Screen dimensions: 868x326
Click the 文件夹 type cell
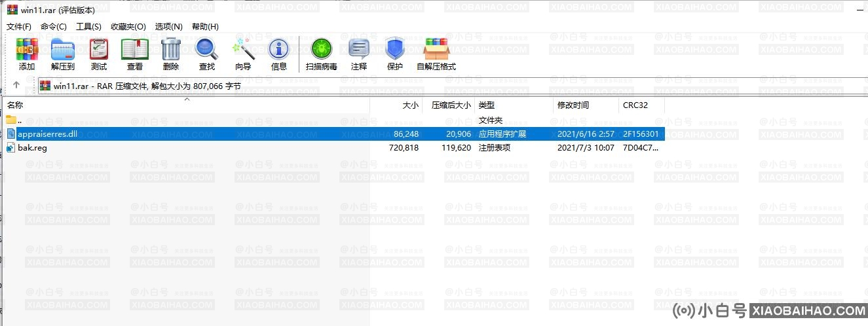[490, 120]
